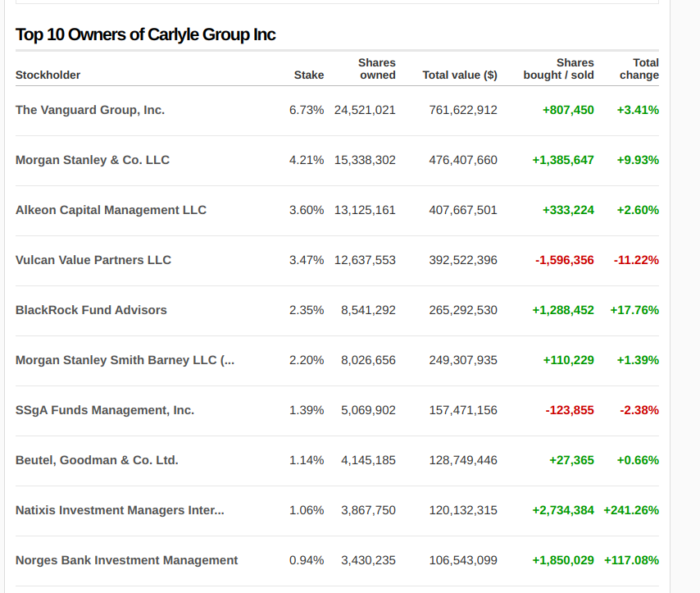Select the +333,224 shares bought cell
Image resolution: width=700 pixels, height=593 pixels.
coord(568,210)
